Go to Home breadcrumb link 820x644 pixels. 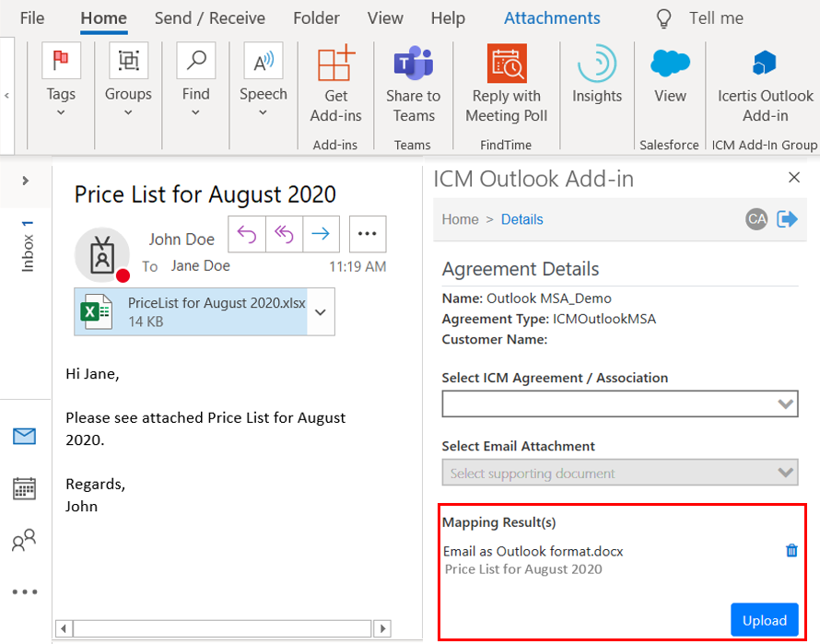(460, 219)
